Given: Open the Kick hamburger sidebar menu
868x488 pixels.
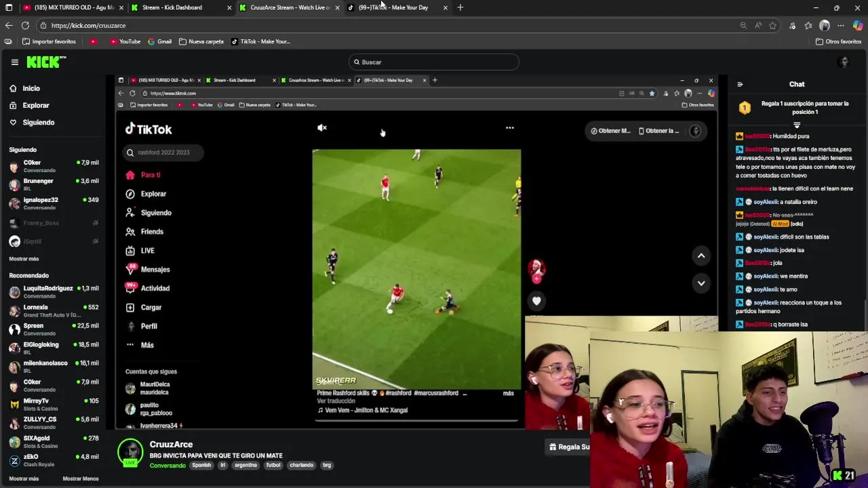Looking at the screenshot, I should tap(14, 62).
